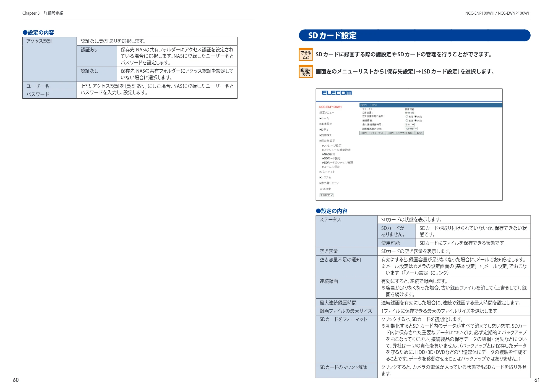
Task: Open the ホーム menu item
Action: tap(324, 118)
